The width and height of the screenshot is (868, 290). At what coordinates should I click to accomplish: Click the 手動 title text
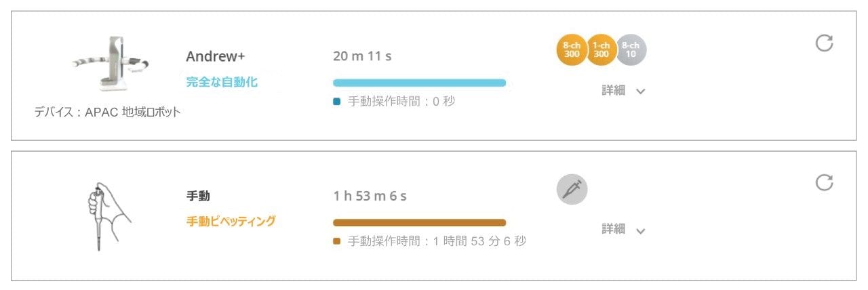pos(198,196)
